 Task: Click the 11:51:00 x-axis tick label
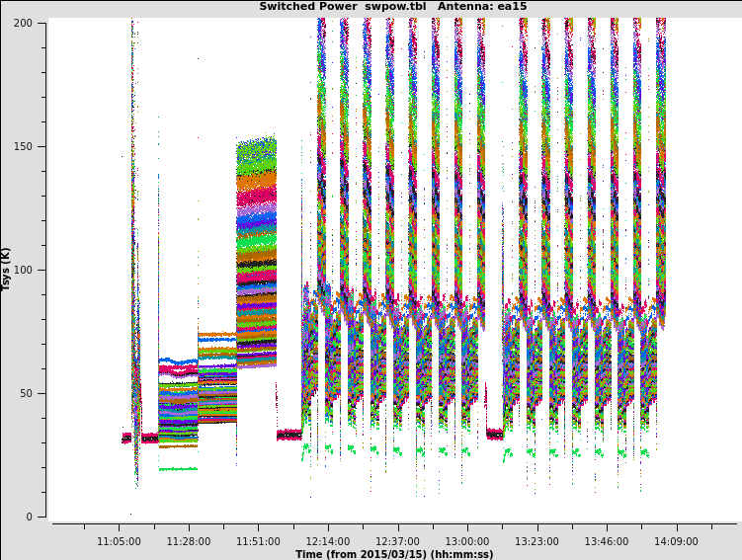(x=258, y=541)
